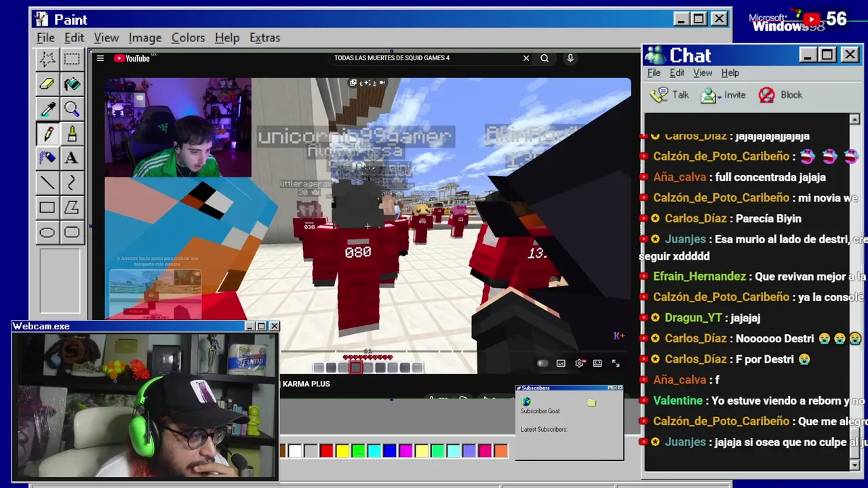The image size is (868, 488).
Task: Select the rectangular Select tool in Paint
Action: pyautogui.click(x=72, y=59)
